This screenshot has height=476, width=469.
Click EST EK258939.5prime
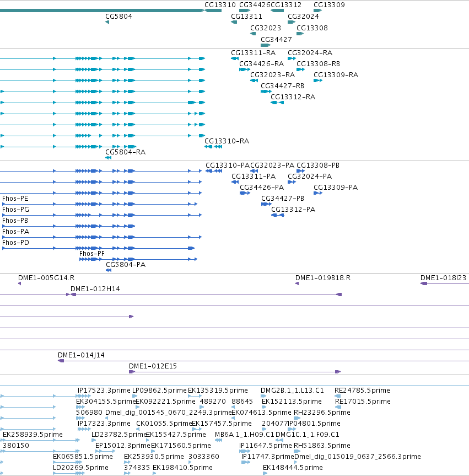(x=33, y=435)
